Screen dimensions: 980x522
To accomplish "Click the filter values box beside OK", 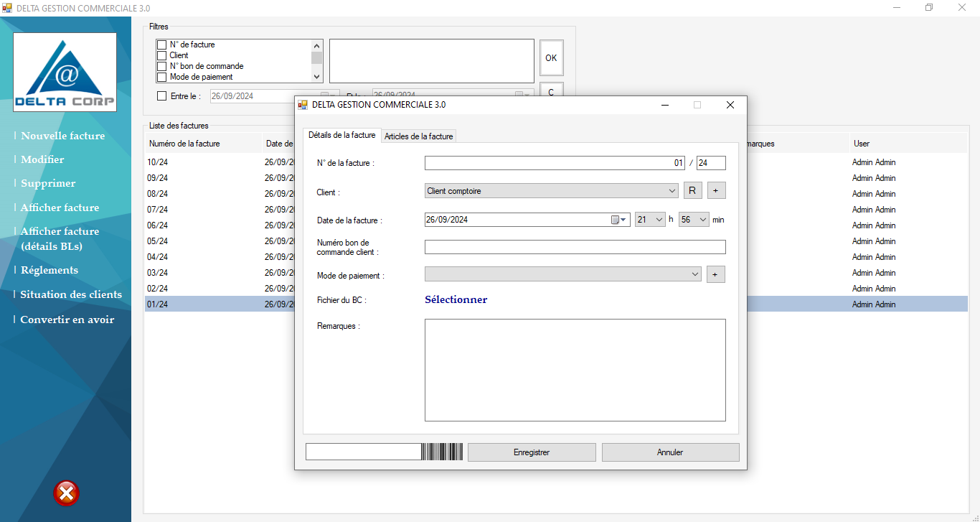I will 432,61.
